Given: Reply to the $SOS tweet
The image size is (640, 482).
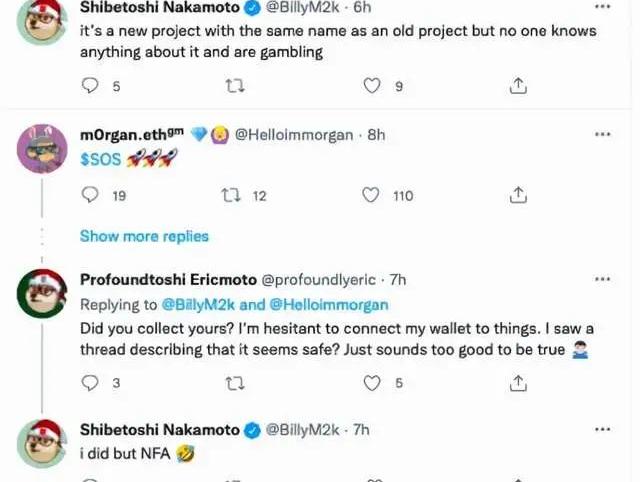Looking at the screenshot, I should (x=91, y=195).
